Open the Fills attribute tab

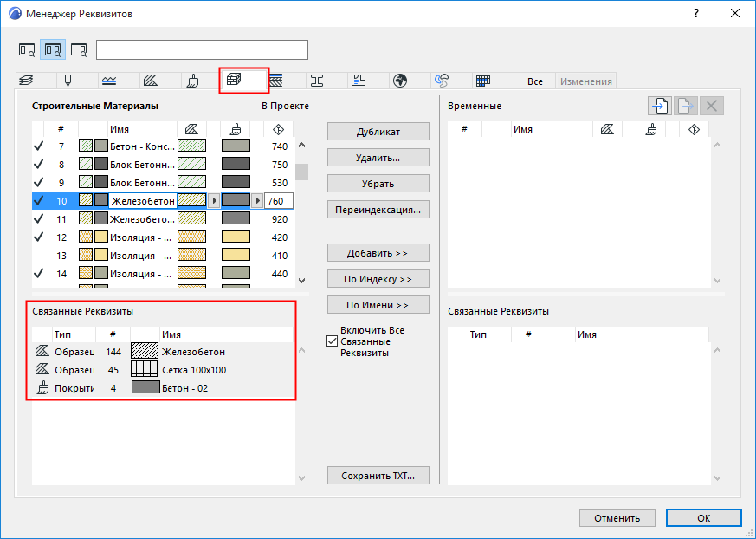pyautogui.click(x=151, y=81)
